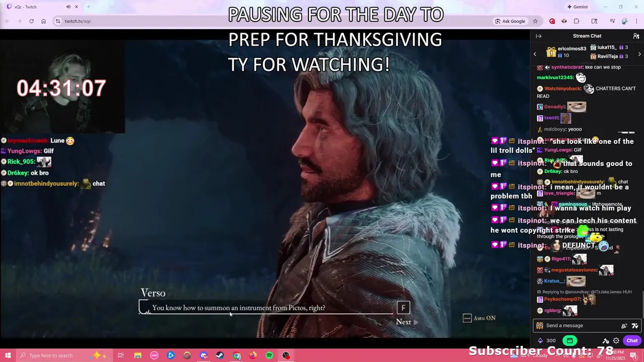Click Next on the dialogue
Screen dimensions: 644x362
click(407, 322)
